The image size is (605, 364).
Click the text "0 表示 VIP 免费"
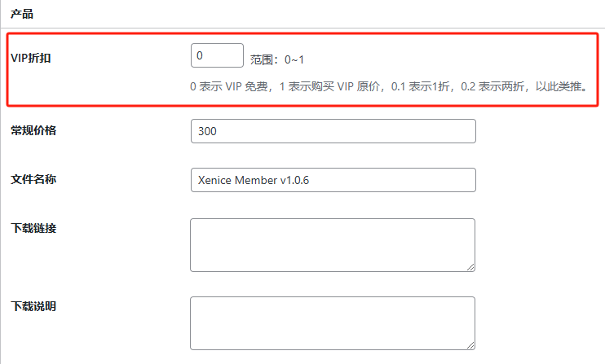(x=228, y=86)
